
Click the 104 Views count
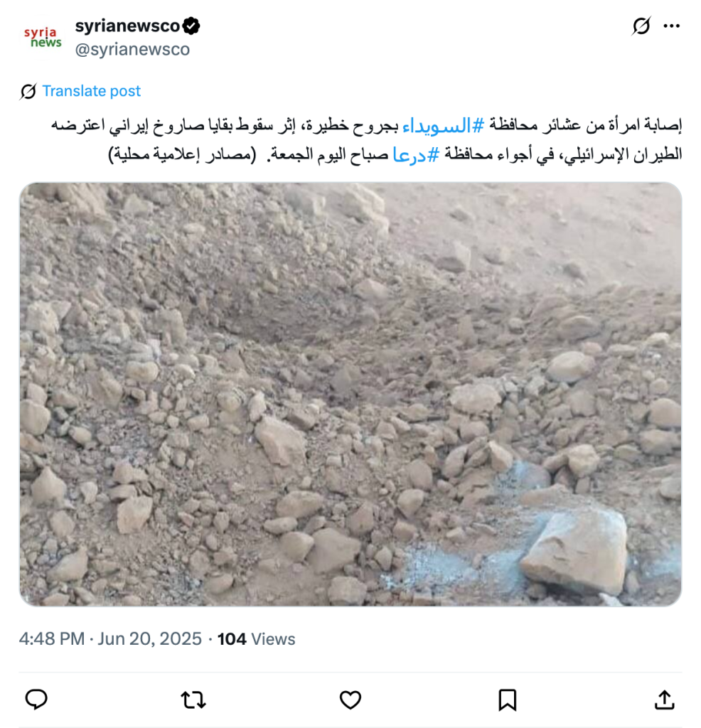pyautogui.click(x=256, y=639)
